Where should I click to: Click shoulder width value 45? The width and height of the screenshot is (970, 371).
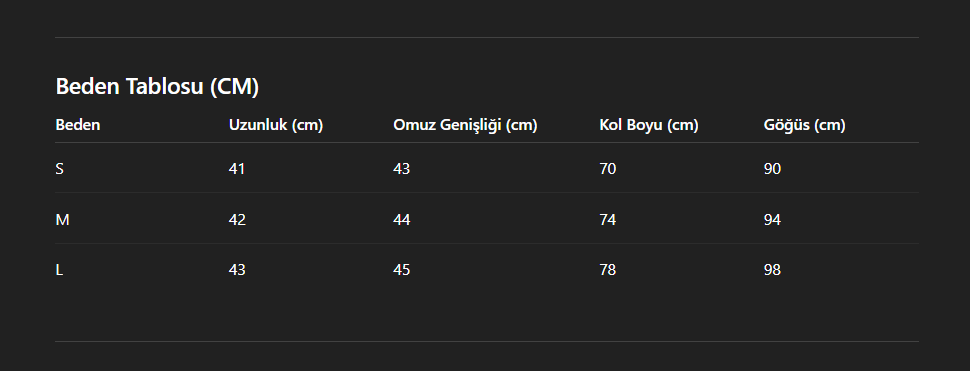(x=401, y=270)
